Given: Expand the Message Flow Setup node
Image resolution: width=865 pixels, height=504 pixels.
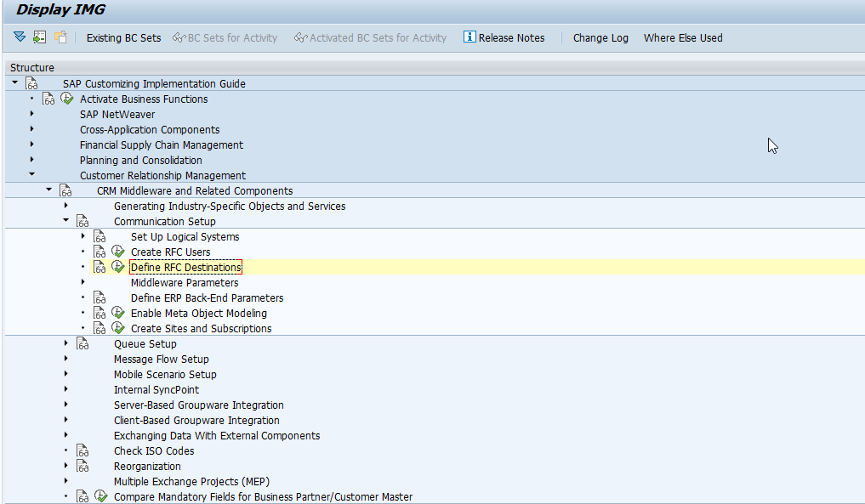Looking at the screenshot, I should tap(66, 359).
